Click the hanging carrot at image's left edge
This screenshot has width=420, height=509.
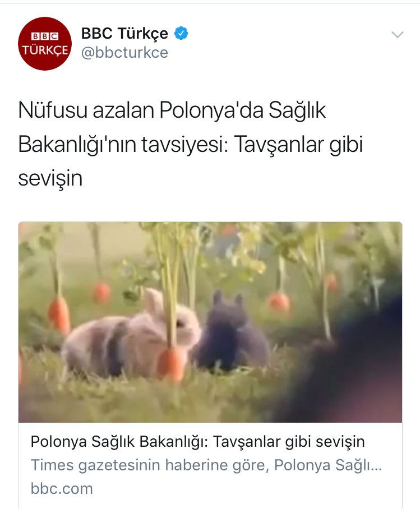(59, 314)
